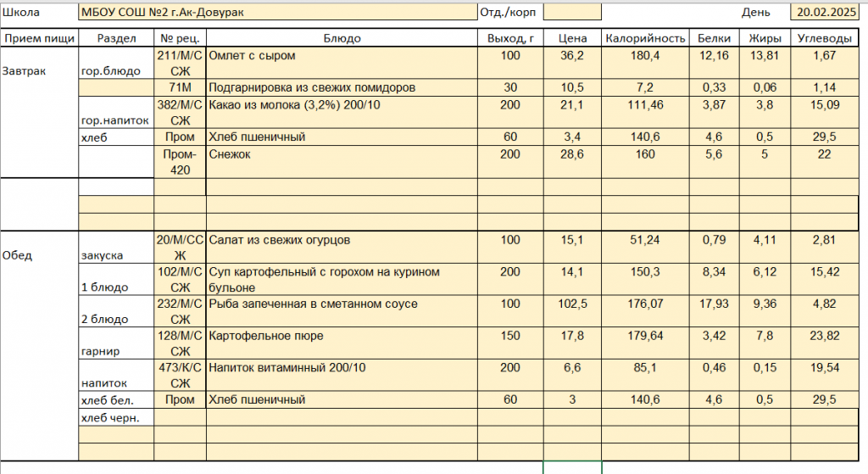Click the "Калорийность" column header
The image size is (868, 474).
tap(644, 38)
